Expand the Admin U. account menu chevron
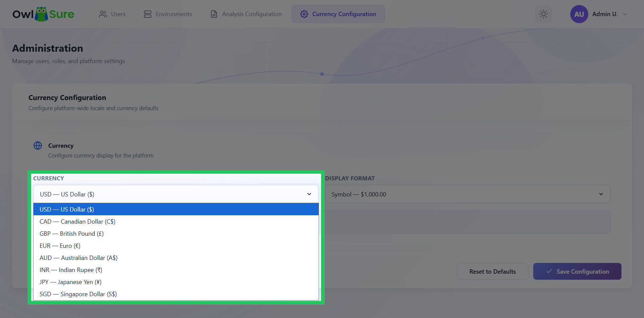The image size is (644, 318). click(x=625, y=14)
